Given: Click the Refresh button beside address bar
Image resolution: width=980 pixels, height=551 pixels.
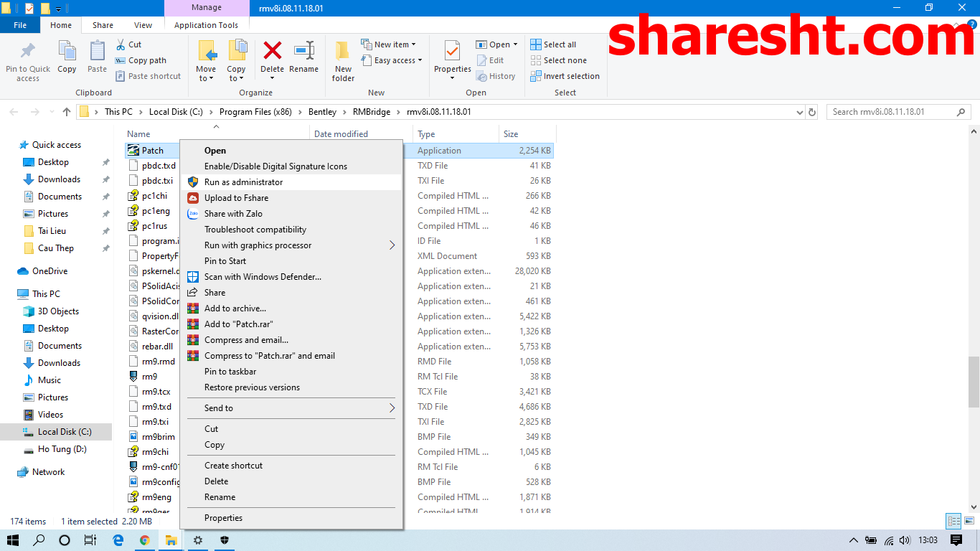Looking at the screenshot, I should click(812, 112).
